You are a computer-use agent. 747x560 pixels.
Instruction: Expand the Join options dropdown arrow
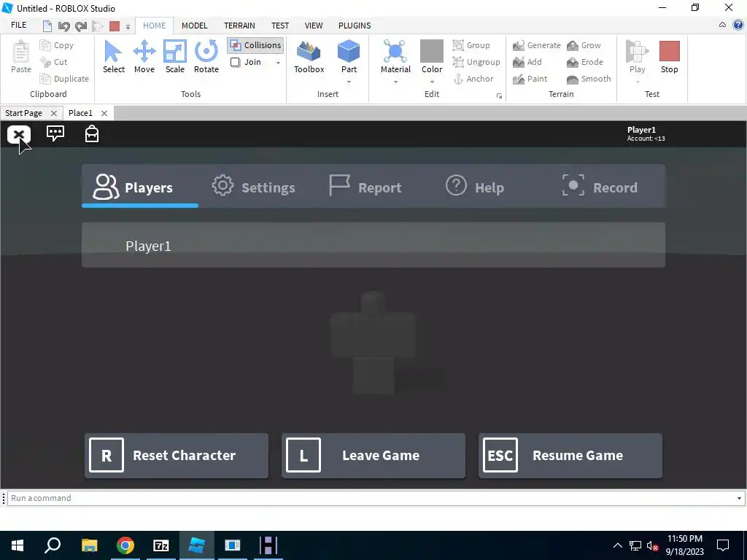[x=278, y=63]
